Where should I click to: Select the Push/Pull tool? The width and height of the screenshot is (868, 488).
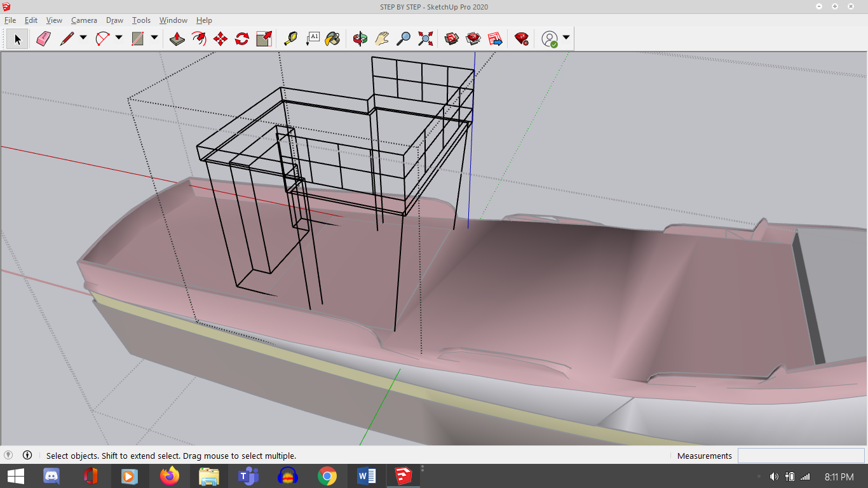177,39
